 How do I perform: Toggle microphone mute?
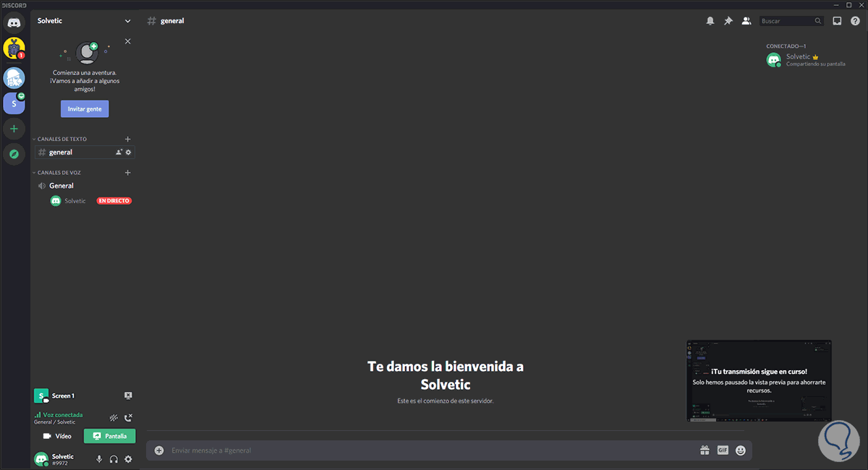pyautogui.click(x=99, y=459)
